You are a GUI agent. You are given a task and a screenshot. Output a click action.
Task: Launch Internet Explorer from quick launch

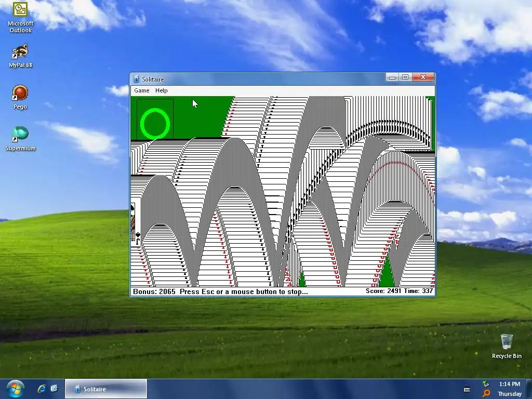(x=42, y=389)
